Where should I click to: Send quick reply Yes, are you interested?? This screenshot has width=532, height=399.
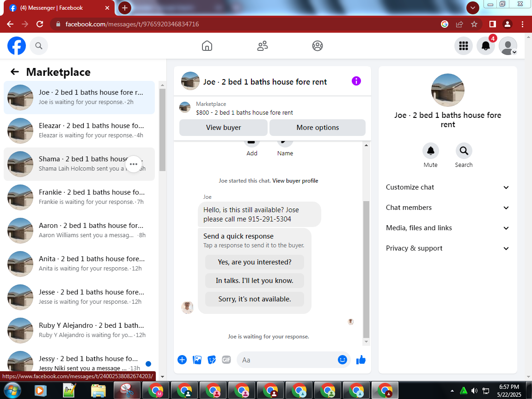(255, 262)
